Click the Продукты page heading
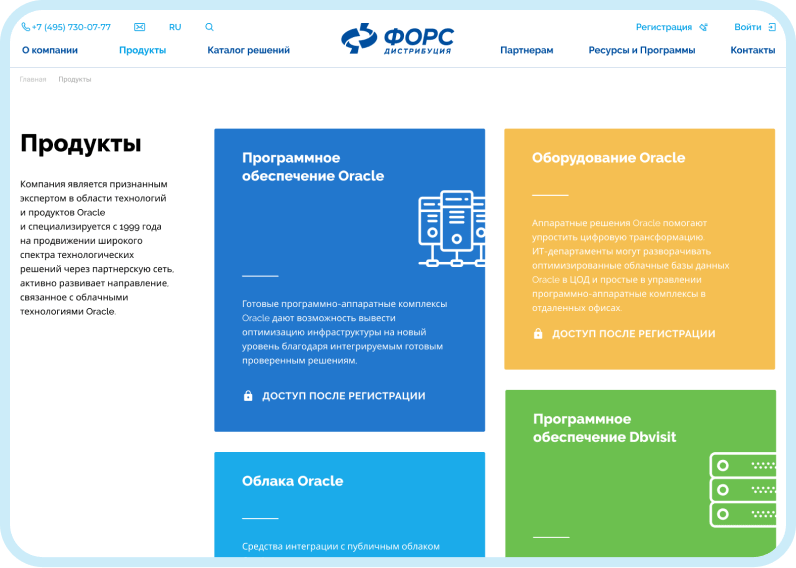The image size is (796, 568). tap(81, 144)
